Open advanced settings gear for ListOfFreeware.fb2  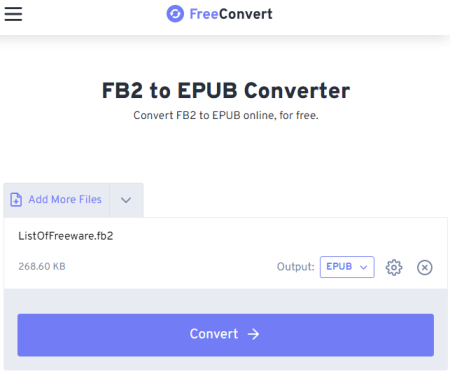[x=394, y=267]
